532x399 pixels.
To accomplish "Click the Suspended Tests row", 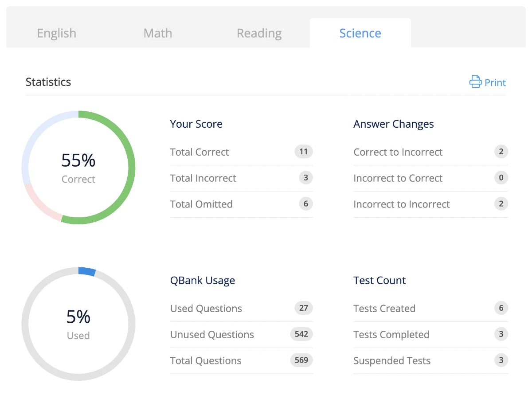I will (x=430, y=361).
